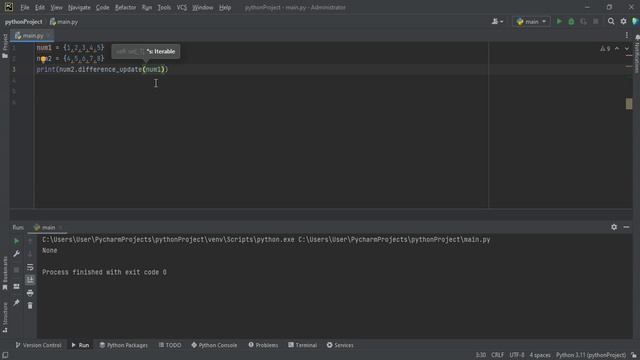640x360 pixels.
Task: Click the warnings count inspection widget
Action: click(605, 49)
